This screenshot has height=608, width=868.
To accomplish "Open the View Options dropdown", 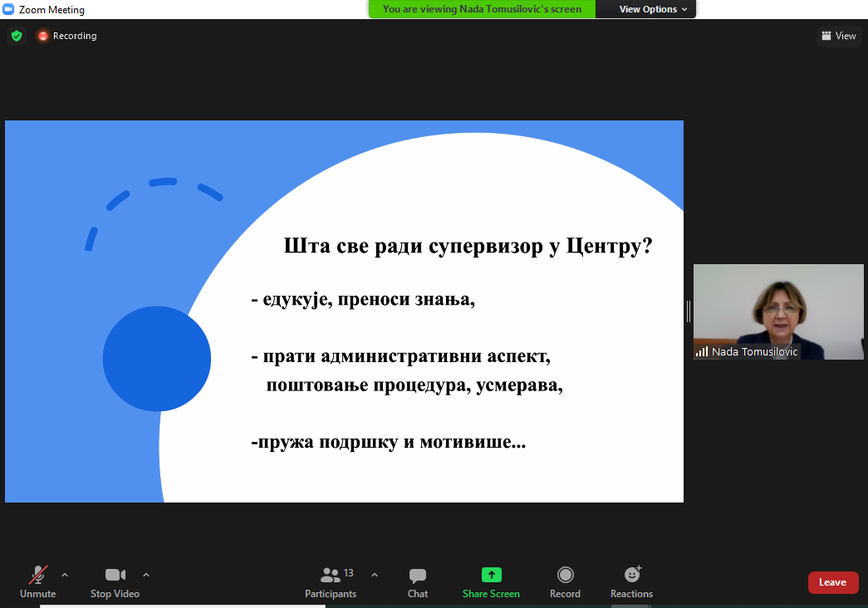I will click(x=653, y=9).
